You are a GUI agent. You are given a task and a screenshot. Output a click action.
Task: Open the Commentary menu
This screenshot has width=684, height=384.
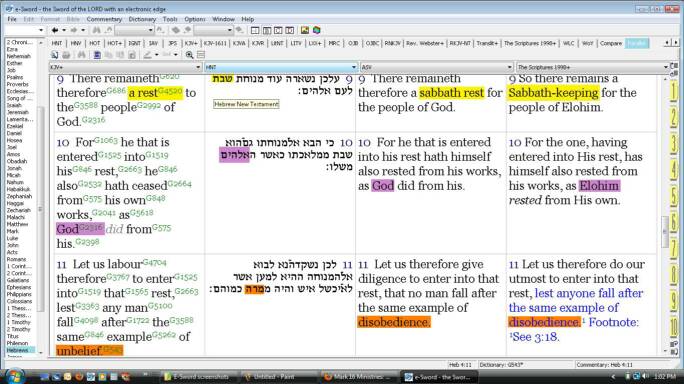(x=104, y=19)
